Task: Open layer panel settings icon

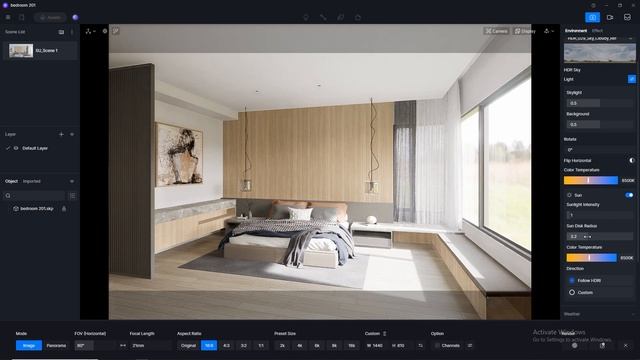Action: tap(72, 134)
